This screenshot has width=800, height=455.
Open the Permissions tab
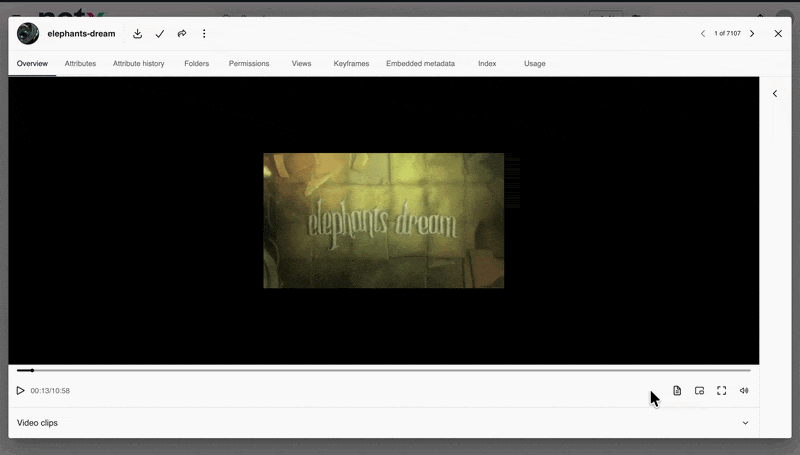[x=248, y=64]
